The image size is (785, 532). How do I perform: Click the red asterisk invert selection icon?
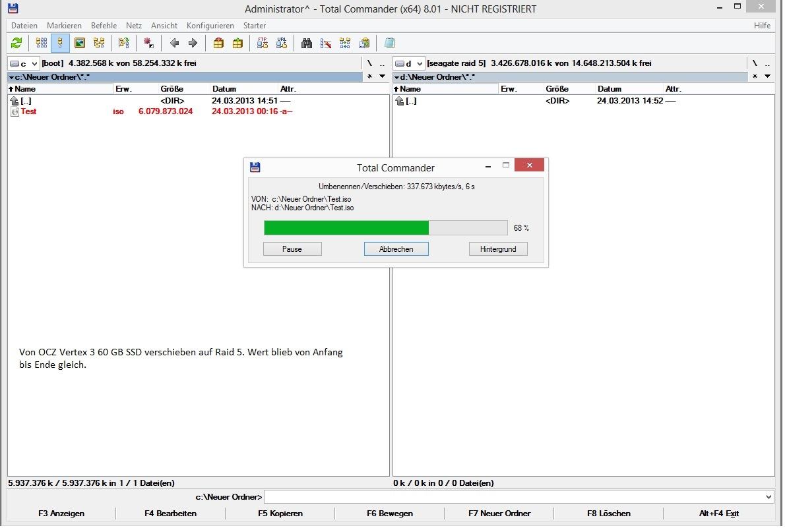(148, 44)
